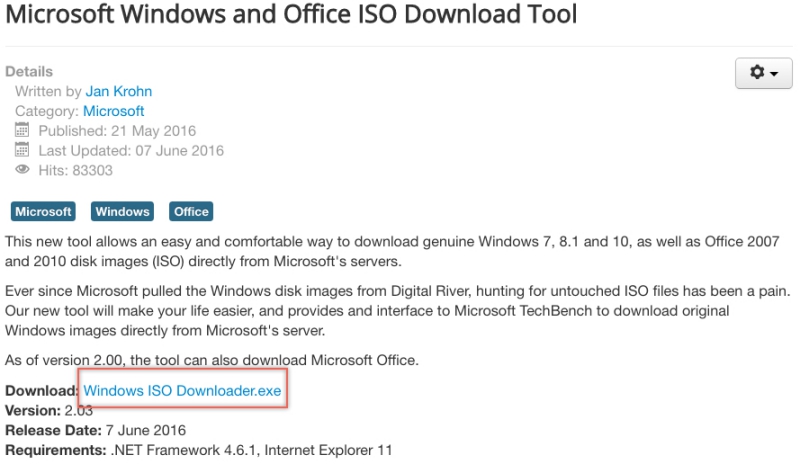Click the paragraph starting "This new tool"
Viewport: 800px width, 473px height.
(x=390, y=252)
